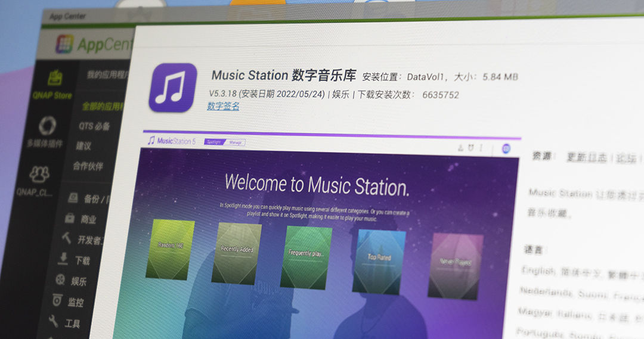Screen dimensions: 644x339
Task: Switch to 我的应用程序 My Apps tab
Action: pyautogui.click(x=108, y=74)
